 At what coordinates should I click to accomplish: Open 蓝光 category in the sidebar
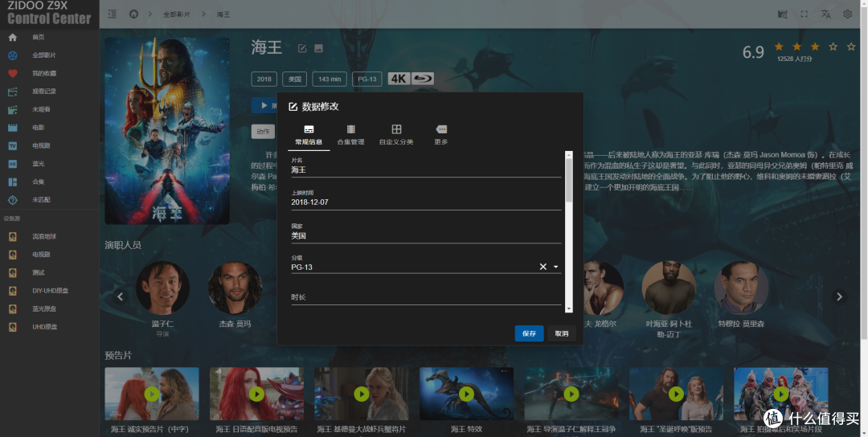[50, 164]
